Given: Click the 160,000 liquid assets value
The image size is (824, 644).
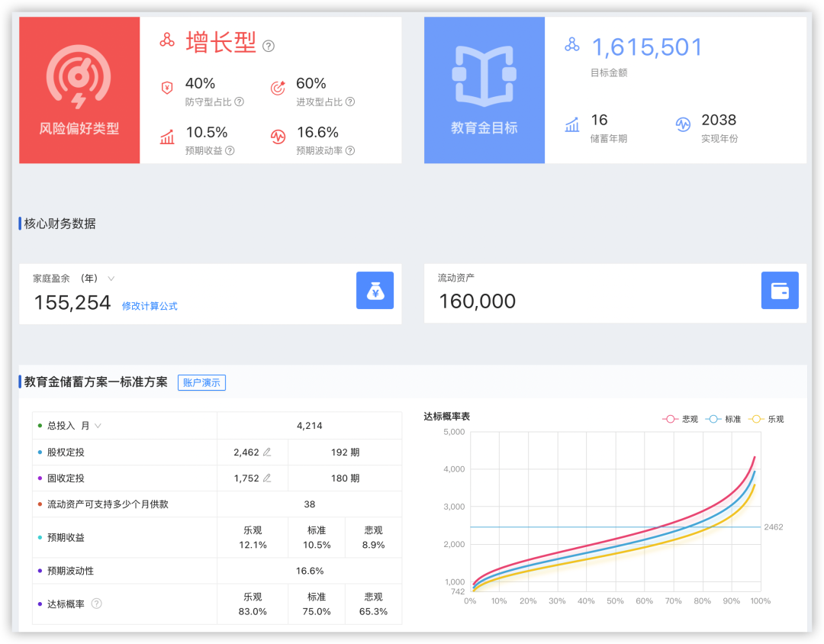Looking at the screenshot, I should point(477,301).
